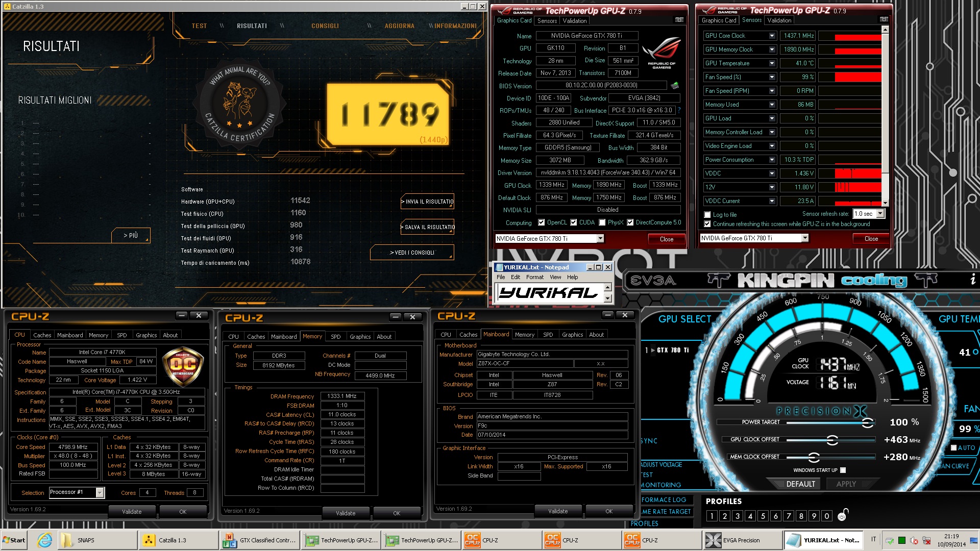980x551 pixels.
Task: Adjust the POWER TARGET slider handle
Action: point(867,422)
